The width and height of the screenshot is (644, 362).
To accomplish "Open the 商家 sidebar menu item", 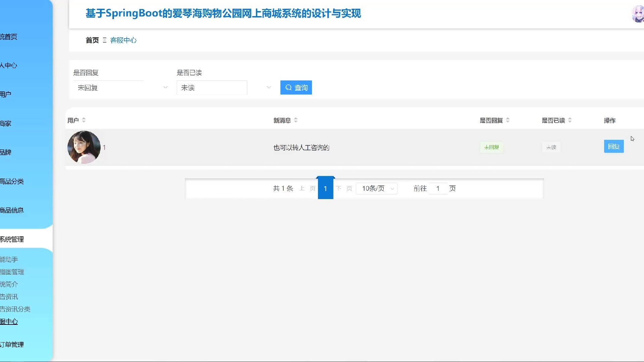I will [x=6, y=123].
